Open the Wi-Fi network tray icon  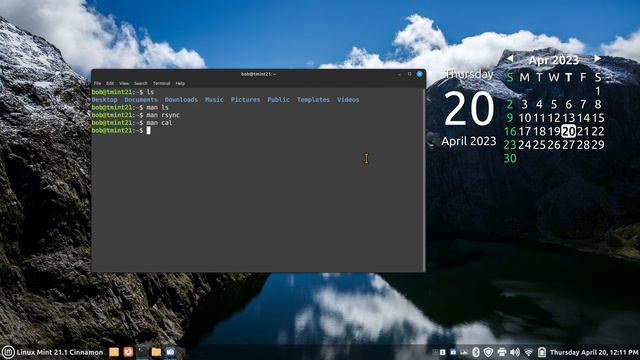point(529,352)
